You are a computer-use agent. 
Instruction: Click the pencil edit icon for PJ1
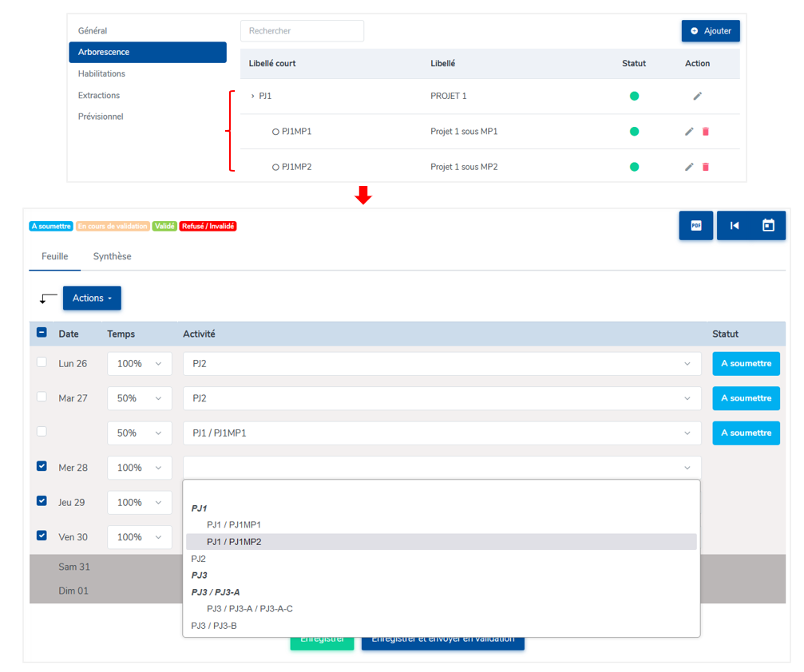(x=697, y=96)
